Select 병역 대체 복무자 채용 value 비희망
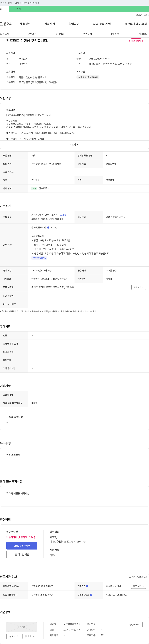This screenshot has height=644, width=149. [34, 403]
